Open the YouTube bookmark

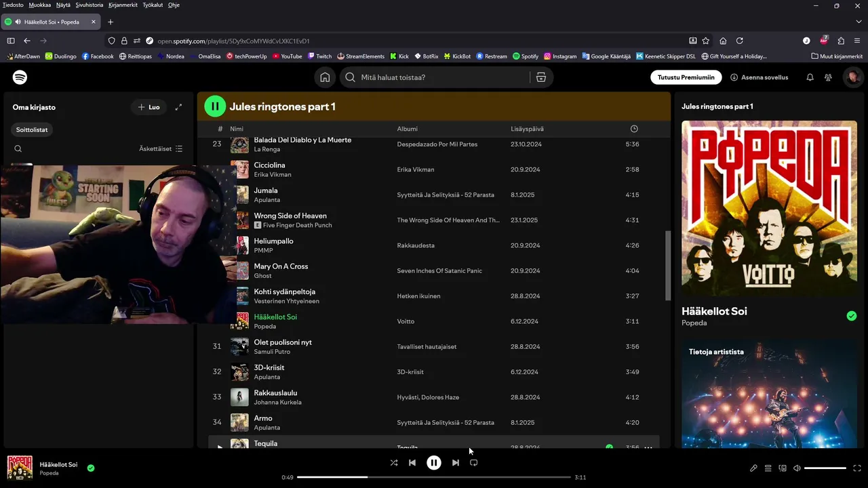pos(287,56)
